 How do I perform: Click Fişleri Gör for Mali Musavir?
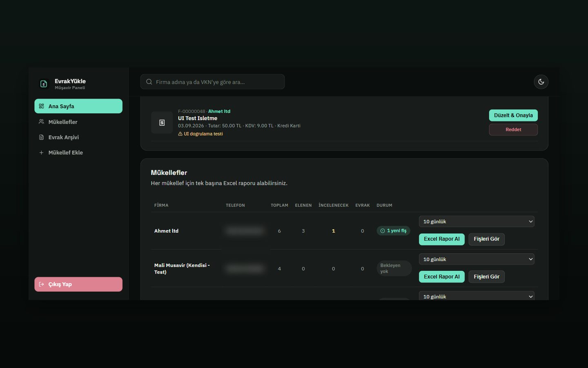487,277
